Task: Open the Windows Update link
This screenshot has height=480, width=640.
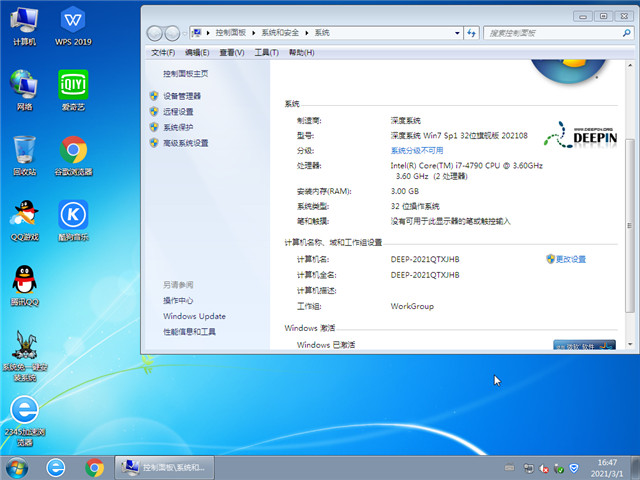Action: 194,316
